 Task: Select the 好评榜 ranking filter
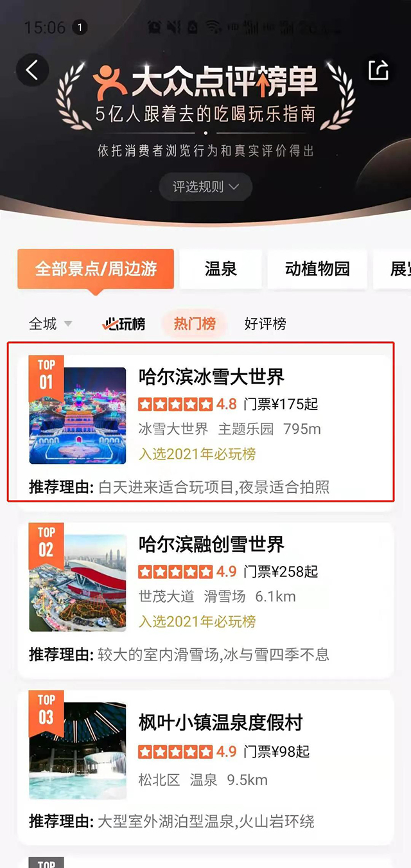(265, 324)
